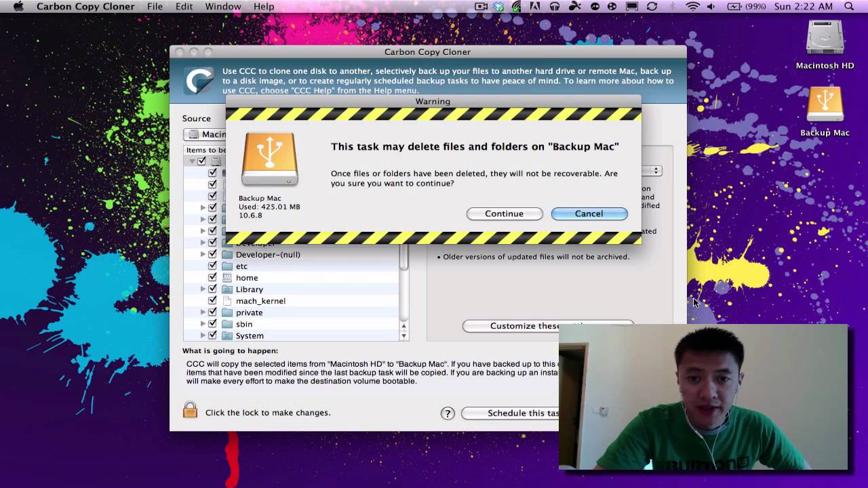Expand the Developer-(null) folder
The image size is (868, 488).
203,254
